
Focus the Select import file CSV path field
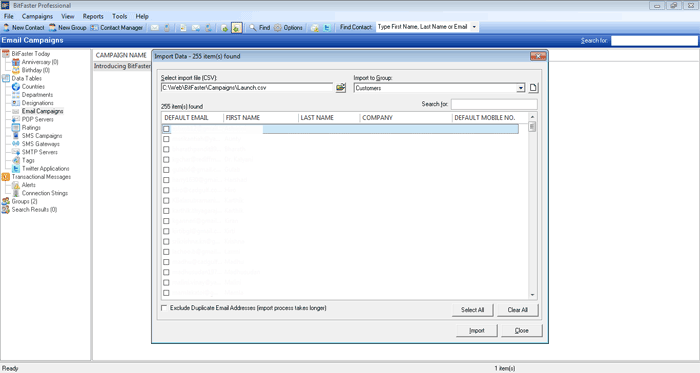point(247,88)
